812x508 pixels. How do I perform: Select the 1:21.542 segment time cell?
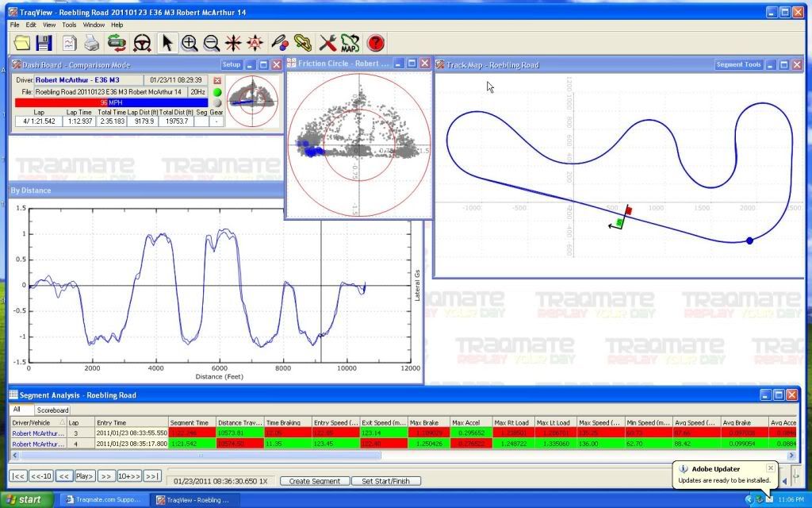192,444
